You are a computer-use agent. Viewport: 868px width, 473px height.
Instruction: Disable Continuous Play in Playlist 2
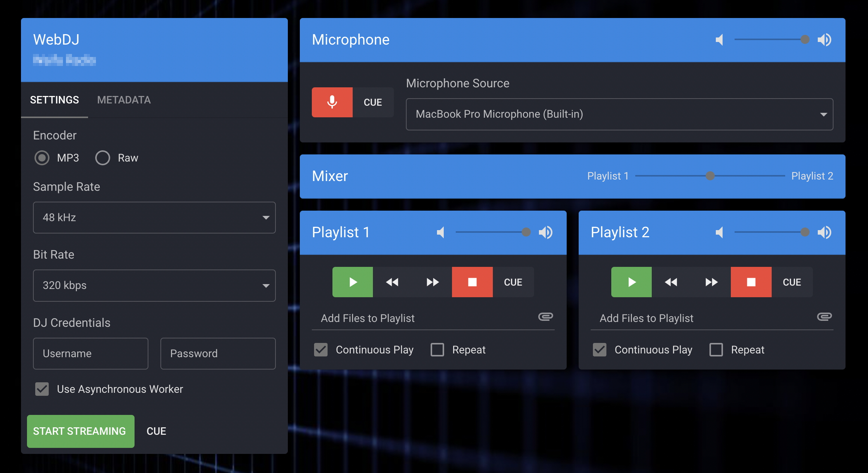coord(600,350)
